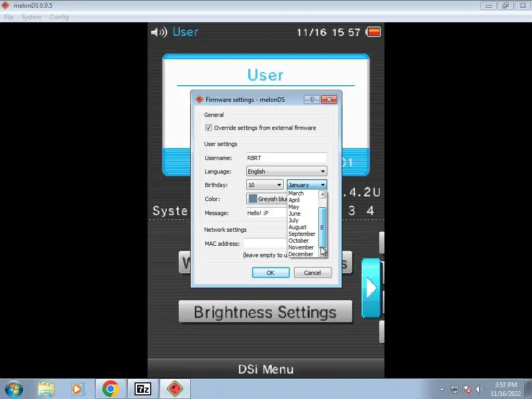Open the taskbar clock showing 3:57 PM
The height and width of the screenshot is (399, 532).
pyautogui.click(x=506, y=389)
